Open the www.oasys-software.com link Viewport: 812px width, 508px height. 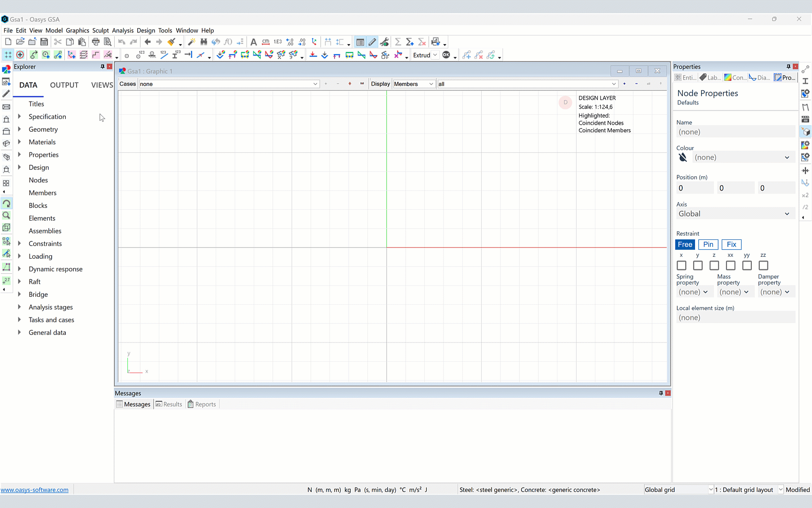coord(34,490)
